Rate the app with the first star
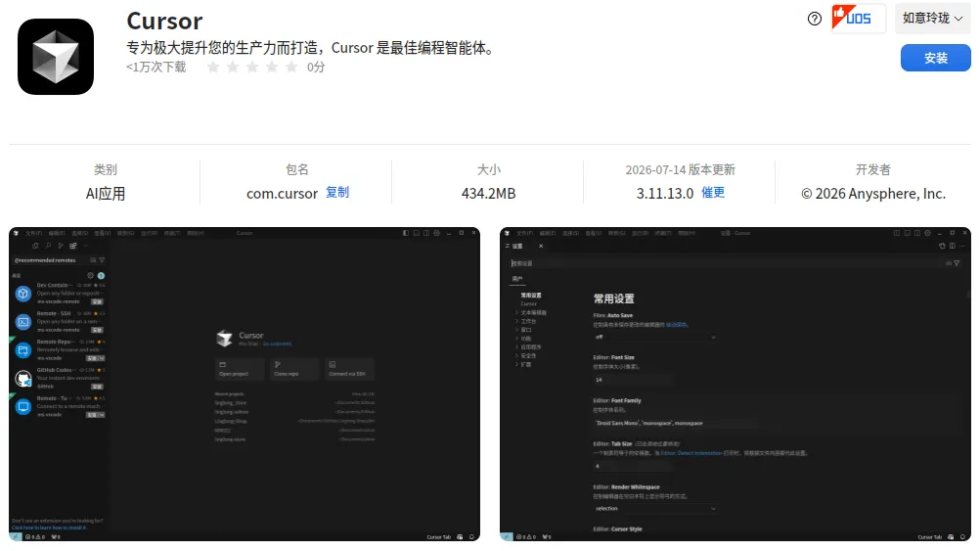Viewport: 980px width, 551px height. 213,67
